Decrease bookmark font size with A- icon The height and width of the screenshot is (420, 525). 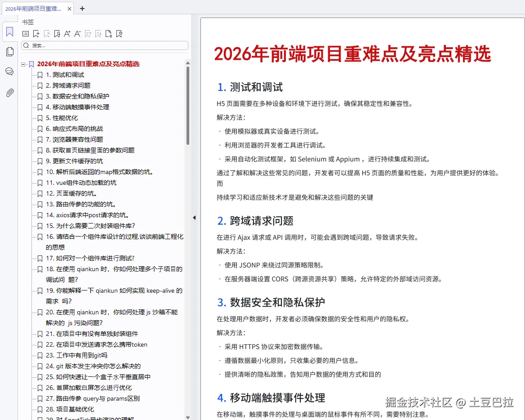click(77, 33)
